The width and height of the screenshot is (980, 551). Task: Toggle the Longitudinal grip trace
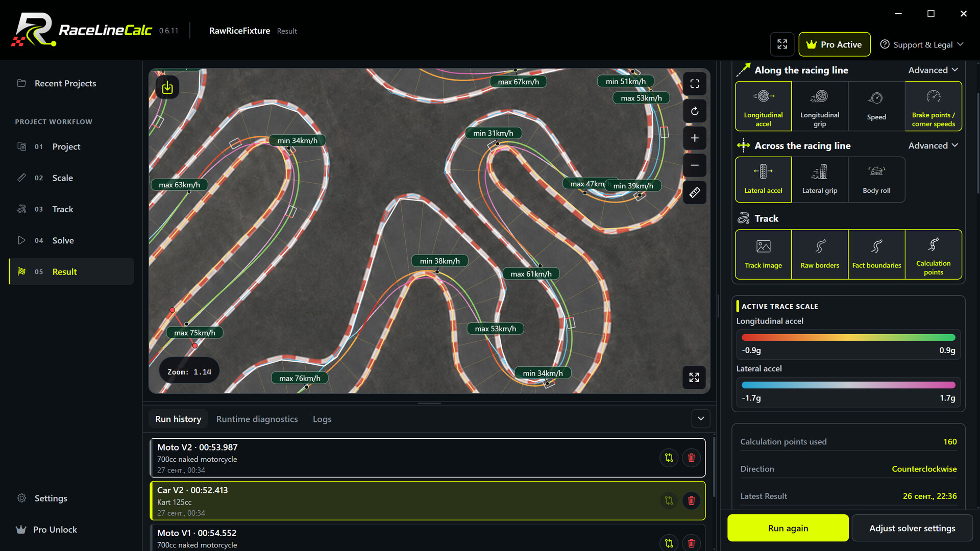(x=820, y=106)
